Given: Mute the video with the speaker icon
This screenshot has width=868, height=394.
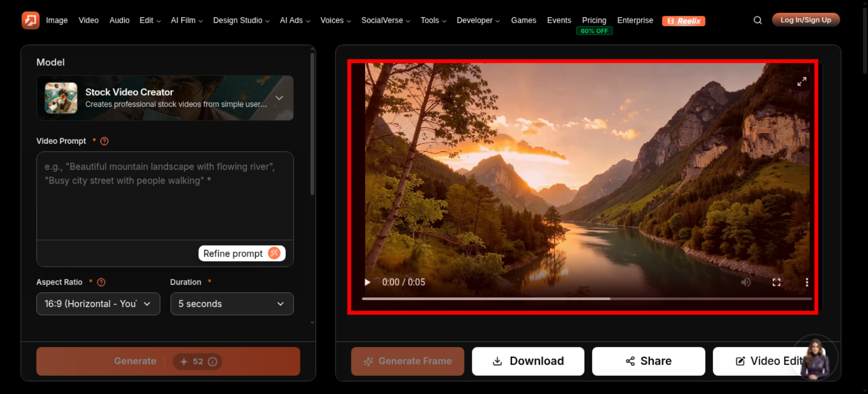Looking at the screenshot, I should click(x=746, y=282).
